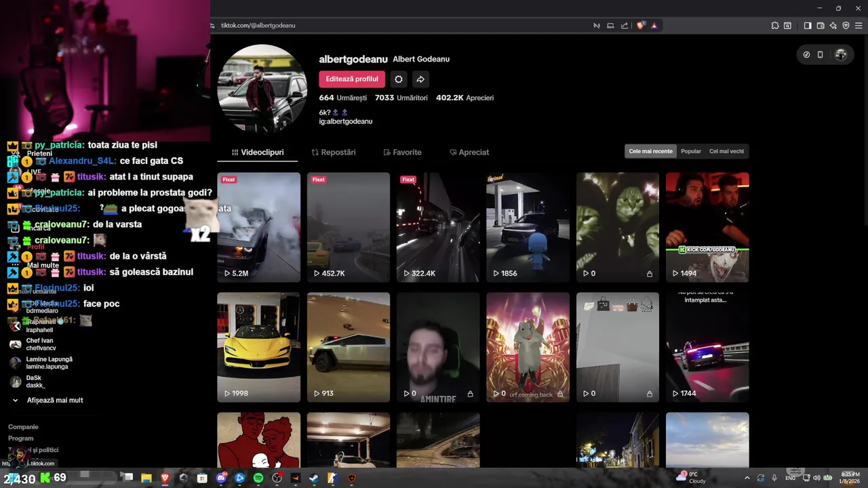
Task: Switch to Favorite tab
Action: [x=402, y=152]
